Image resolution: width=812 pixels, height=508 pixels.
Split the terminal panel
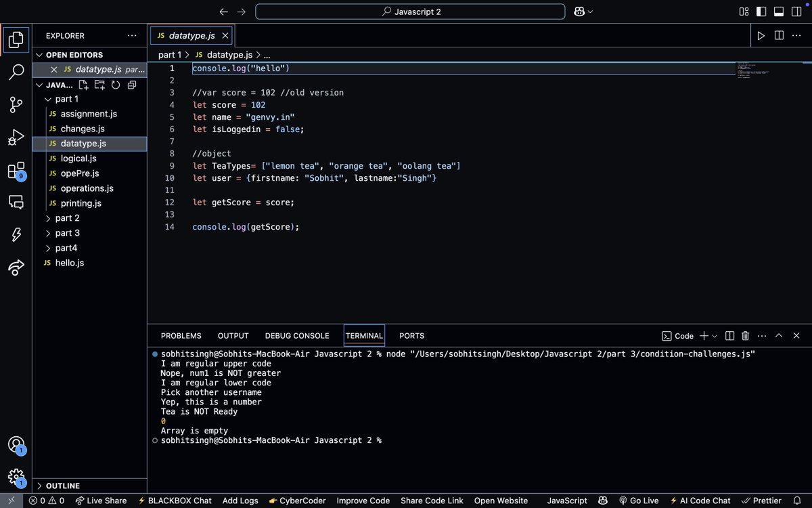pos(729,335)
